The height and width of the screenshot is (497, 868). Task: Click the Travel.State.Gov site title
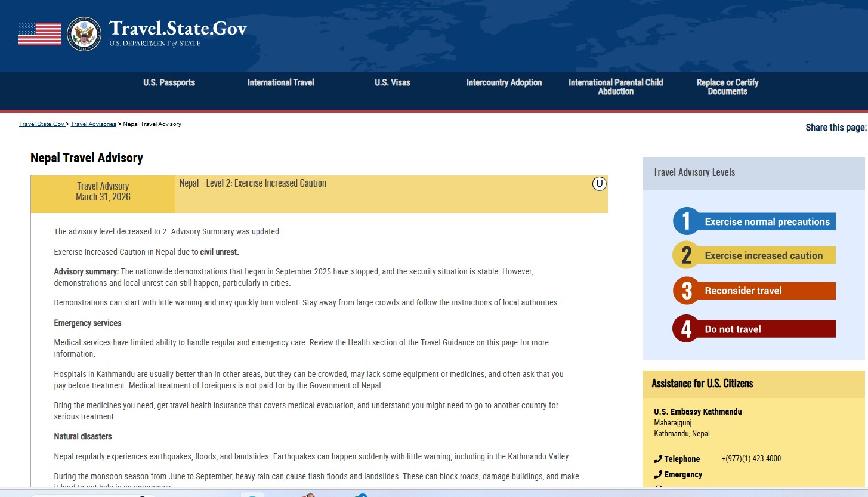(177, 29)
